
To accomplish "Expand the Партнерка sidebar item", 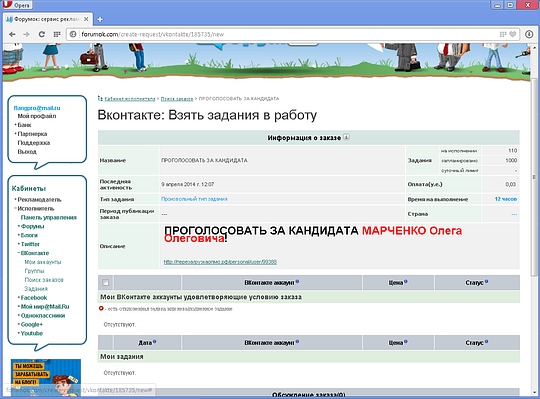I will [x=32, y=134].
